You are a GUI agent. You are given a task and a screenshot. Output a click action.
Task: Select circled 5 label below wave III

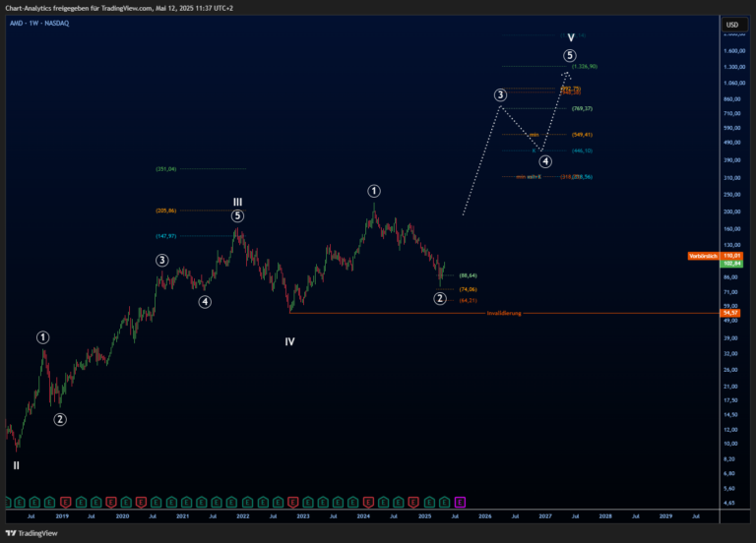[x=237, y=215]
